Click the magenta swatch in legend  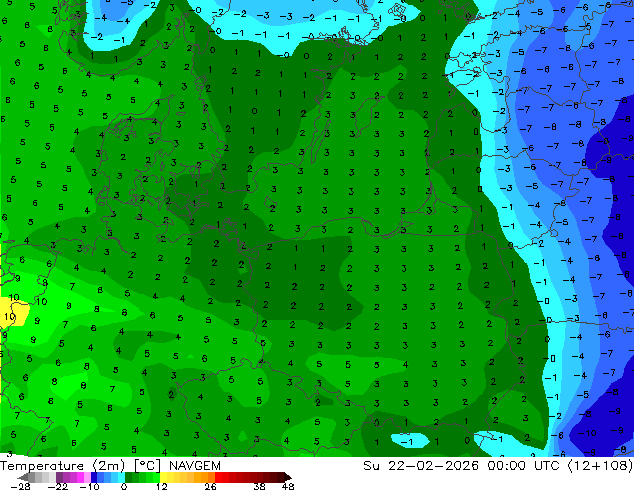[80, 477]
